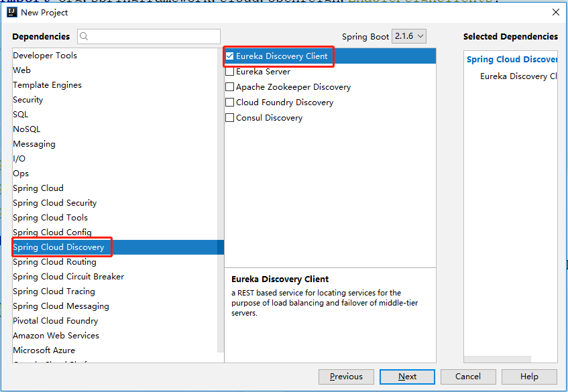Viewport: 568px width, 392px height.
Task: Select Spring Cloud Tools category
Action: (x=115, y=218)
